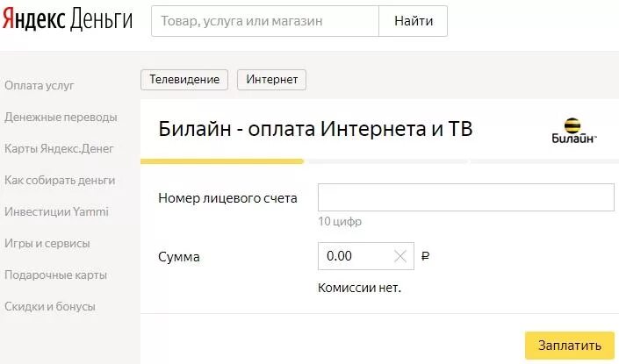619x364 pixels.
Task: Click the Найти search button
Action: point(414,21)
